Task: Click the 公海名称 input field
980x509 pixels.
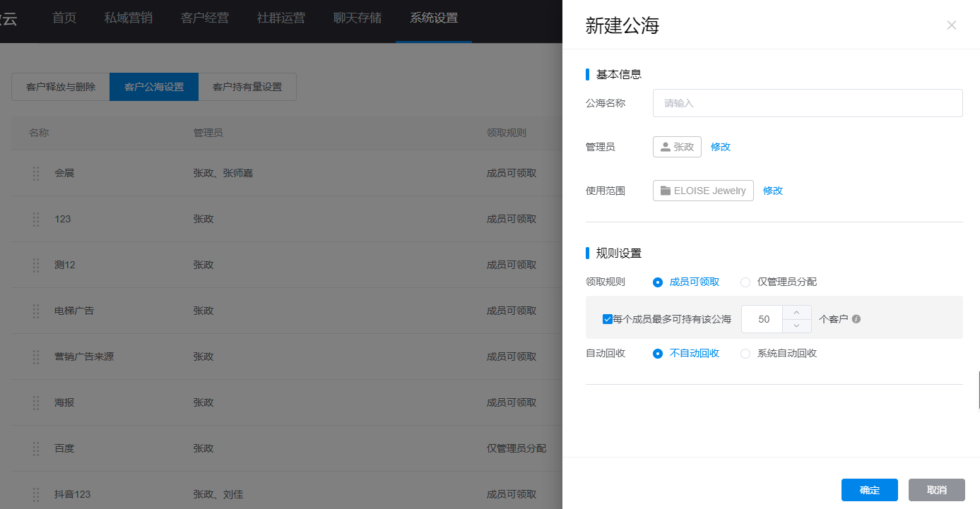Action: click(x=807, y=103)
